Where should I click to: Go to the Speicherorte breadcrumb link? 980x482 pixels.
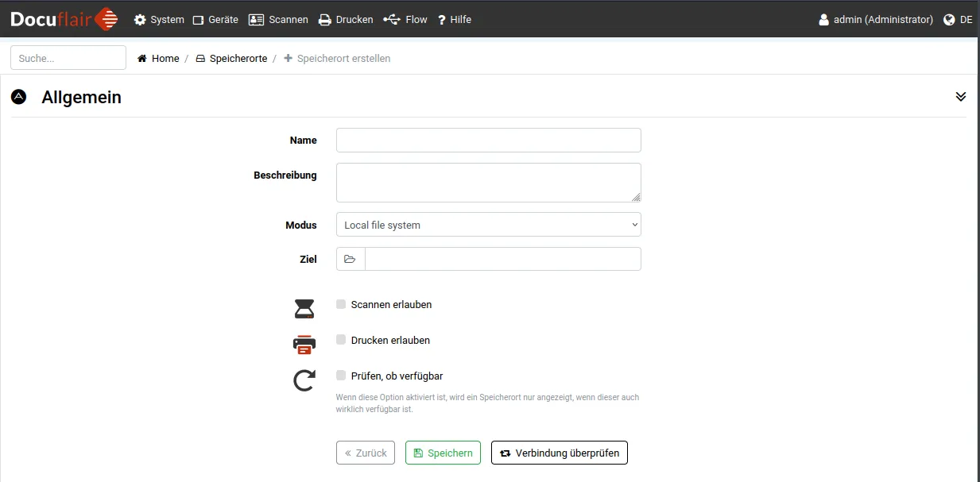[238, 59]
